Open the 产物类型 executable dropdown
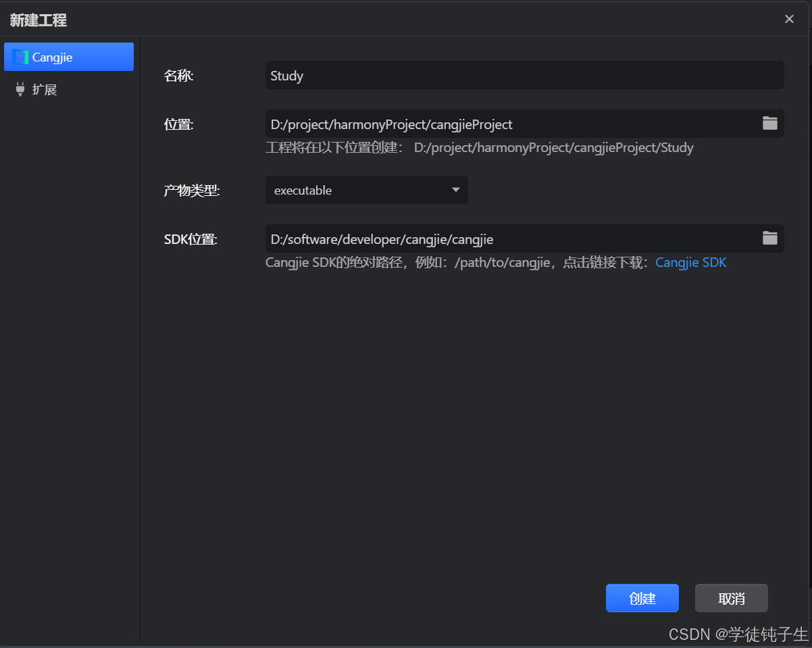Screen dimensions: 812x648 [x=367, y=190]
